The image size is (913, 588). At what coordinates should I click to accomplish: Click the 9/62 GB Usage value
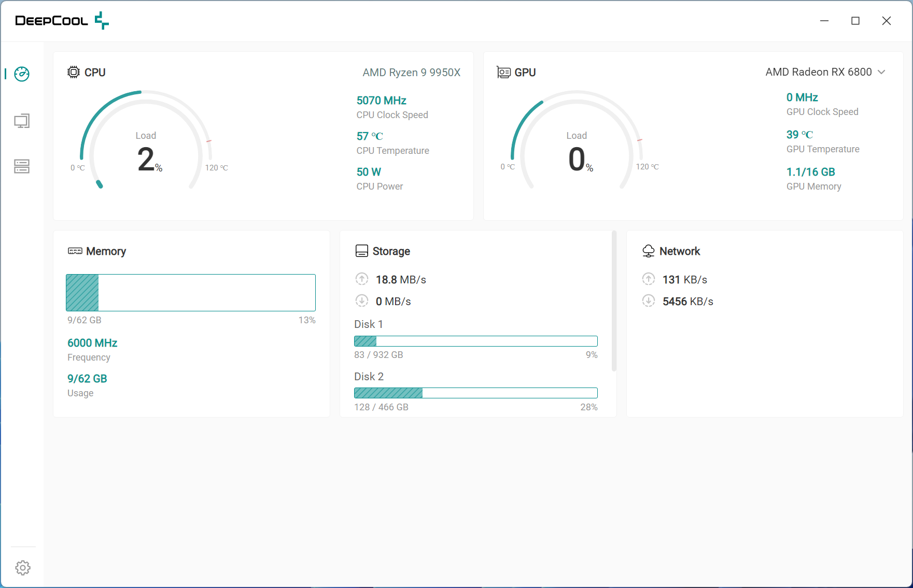(x=87, y=379)
